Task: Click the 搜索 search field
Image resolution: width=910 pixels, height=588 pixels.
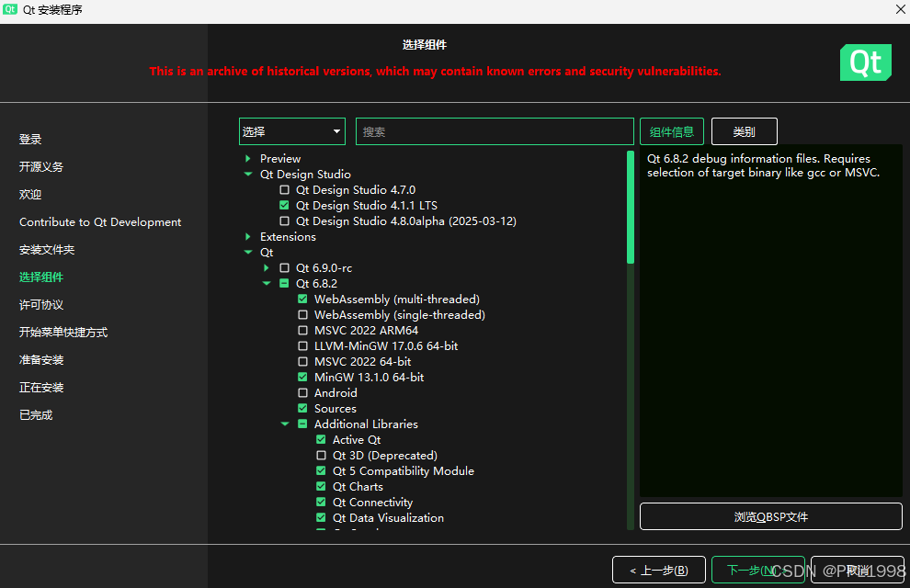Action: click(x=495, y=131)
